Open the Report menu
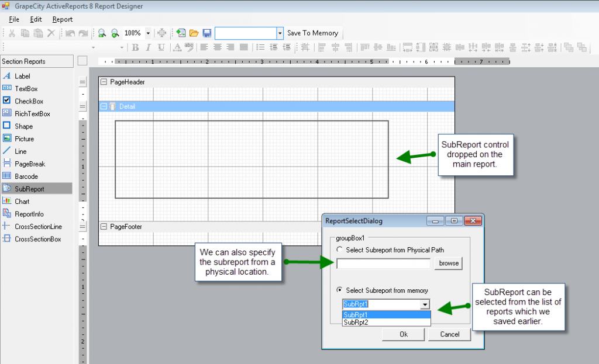Viewport: 599px width, 364px height. (63, 19)
